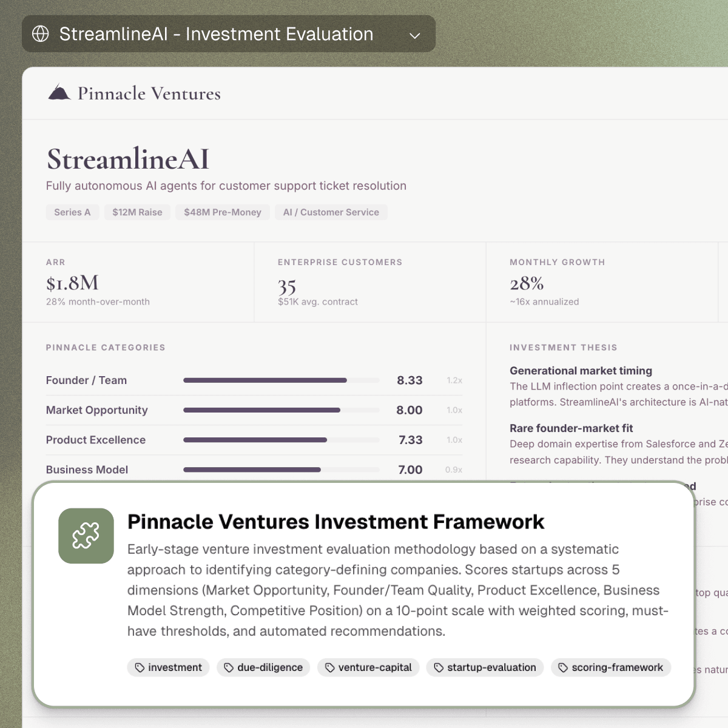
Task: Click the venture-capital tag
Action: coord(368,667)
